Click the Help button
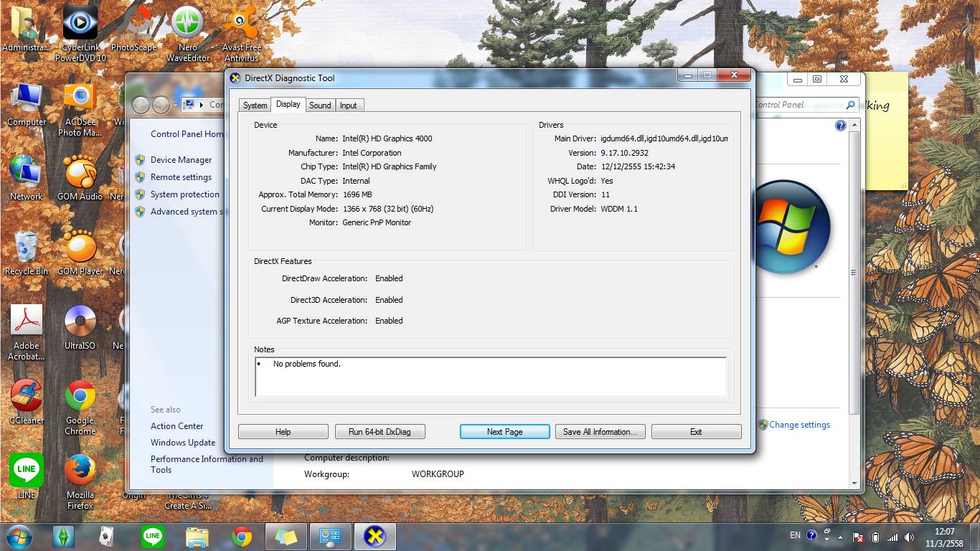 283,432
